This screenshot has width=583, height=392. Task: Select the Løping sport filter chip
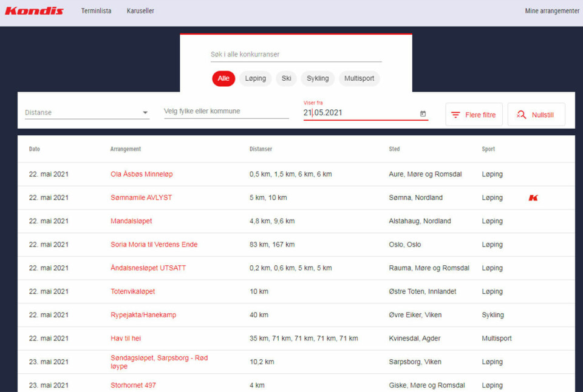256,78
